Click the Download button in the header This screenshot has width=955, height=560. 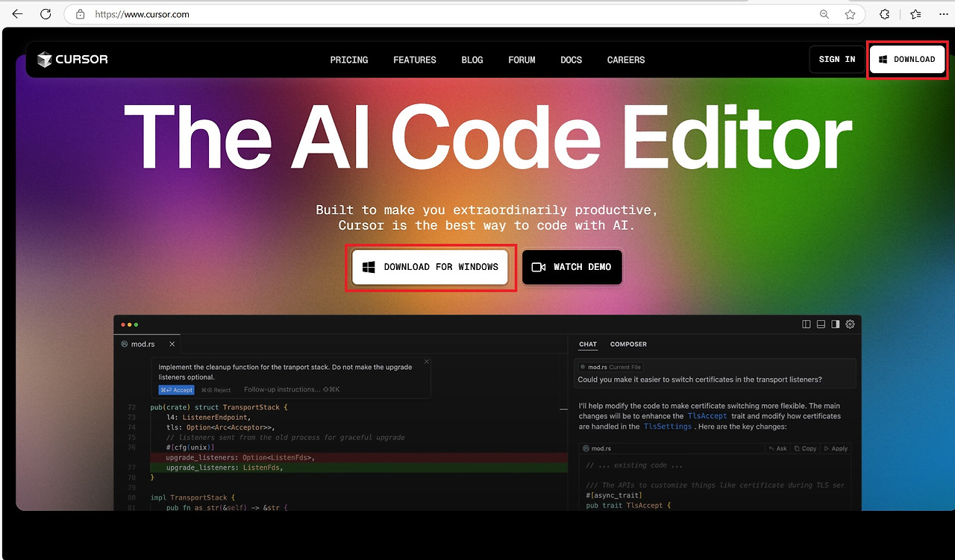click(907, 60)
